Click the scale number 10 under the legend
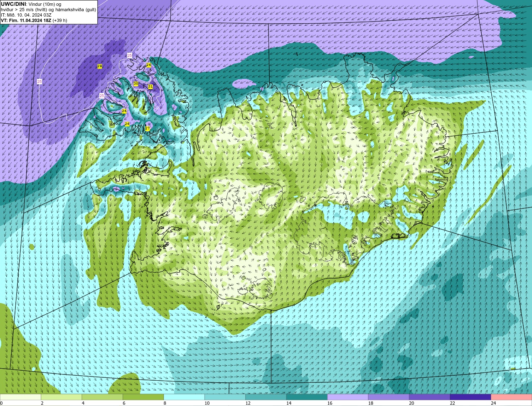 coord(207,403)
